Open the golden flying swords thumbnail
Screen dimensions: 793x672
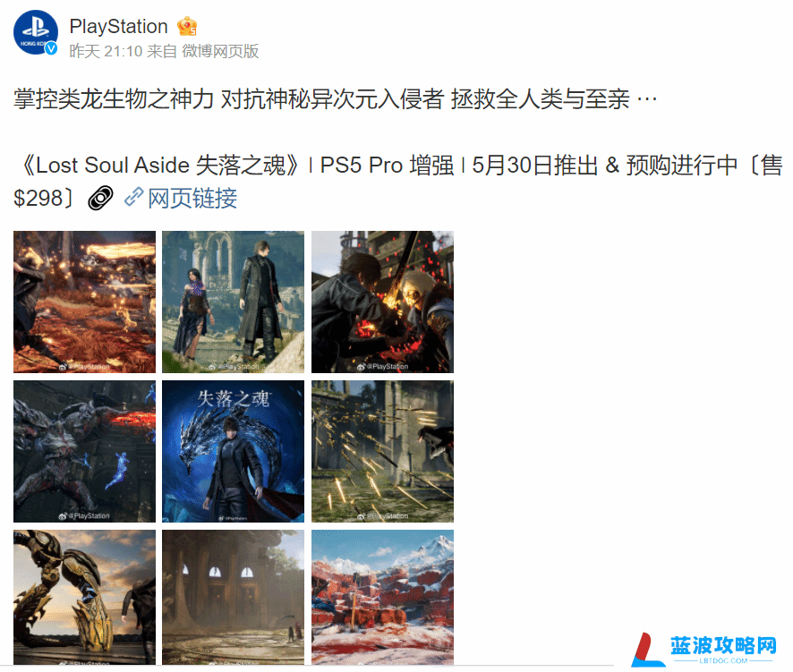pos(382,452)
